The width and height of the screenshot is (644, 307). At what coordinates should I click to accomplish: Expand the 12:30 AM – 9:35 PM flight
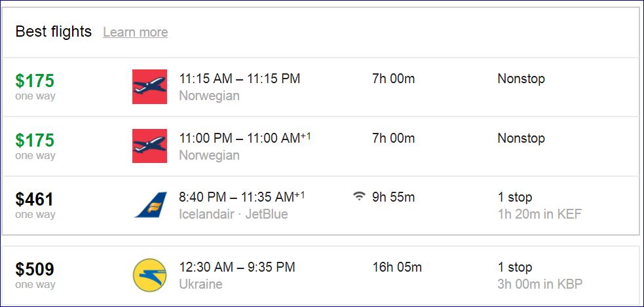click(237, 267)
